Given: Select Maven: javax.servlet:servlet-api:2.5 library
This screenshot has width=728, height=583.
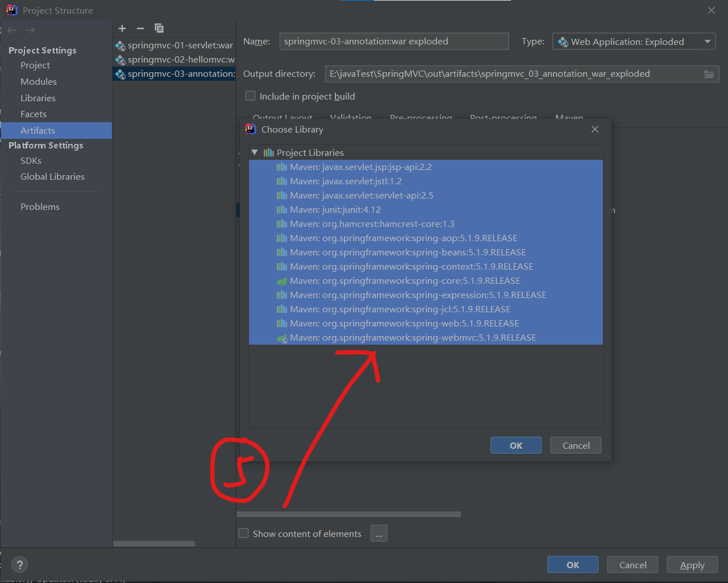Looking at the screenshot, I should 426,196.
